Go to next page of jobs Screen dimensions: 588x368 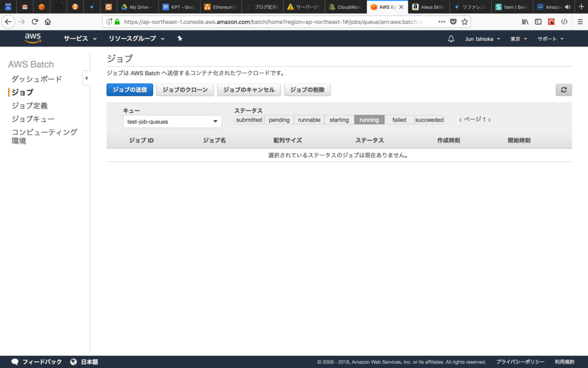[x=489, y=120]
